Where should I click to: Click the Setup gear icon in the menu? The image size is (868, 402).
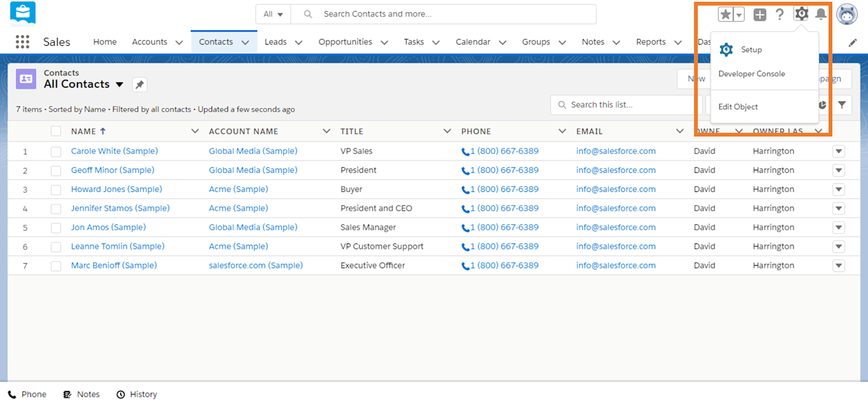(x=726, y=50)
